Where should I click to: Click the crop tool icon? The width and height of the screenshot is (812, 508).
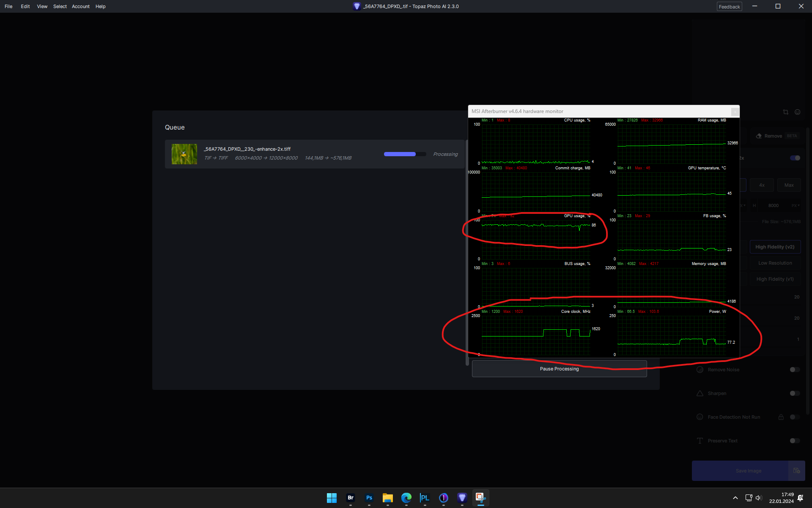pyautogui.click(x=785, y=112)
